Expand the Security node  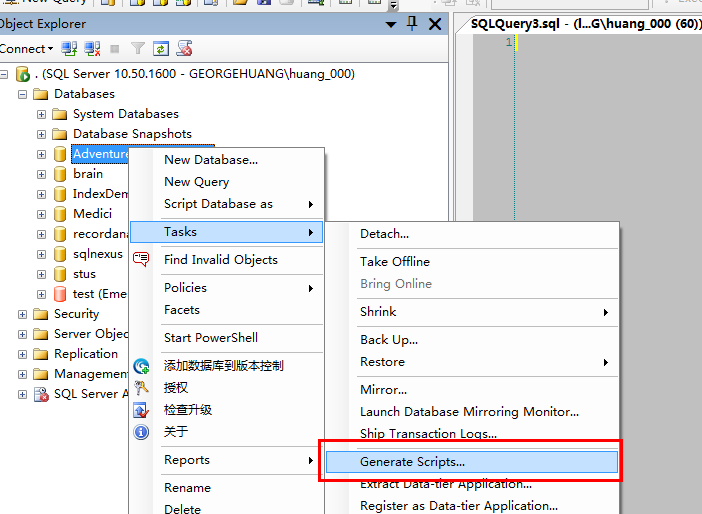[x=22, y=314]
